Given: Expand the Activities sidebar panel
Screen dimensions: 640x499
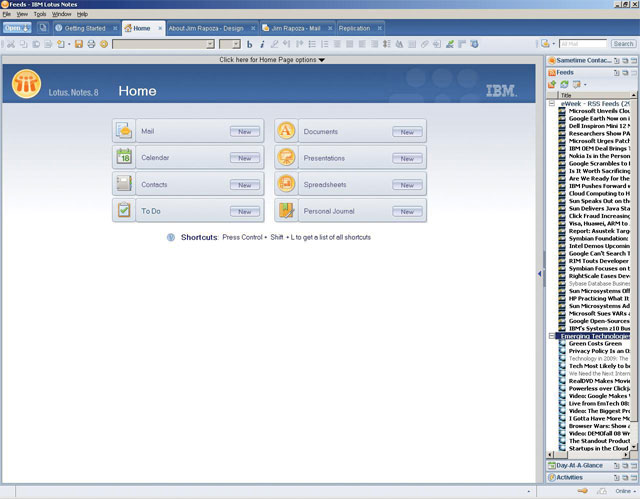Looking at the screenshot, I should pos(569,477).
